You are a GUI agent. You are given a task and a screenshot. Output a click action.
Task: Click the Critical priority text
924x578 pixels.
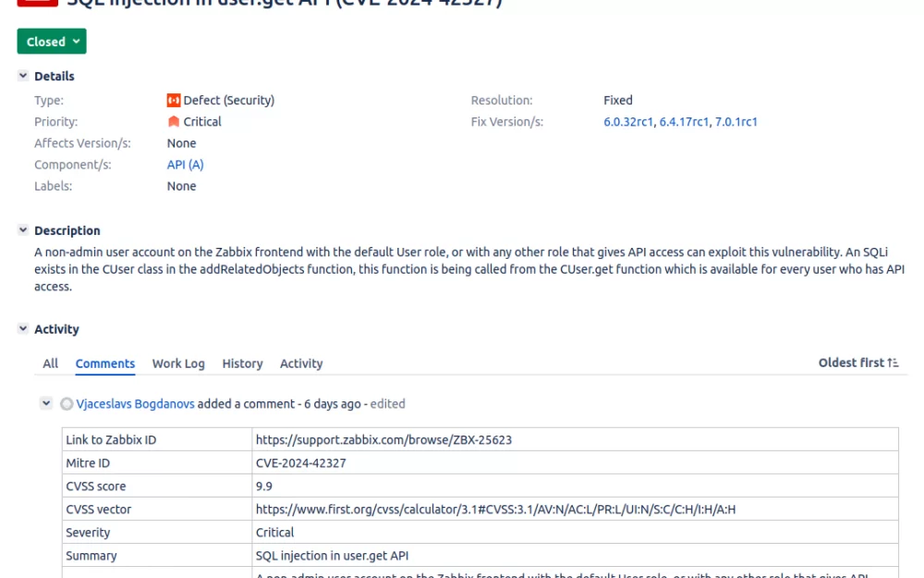pos(202,121)
